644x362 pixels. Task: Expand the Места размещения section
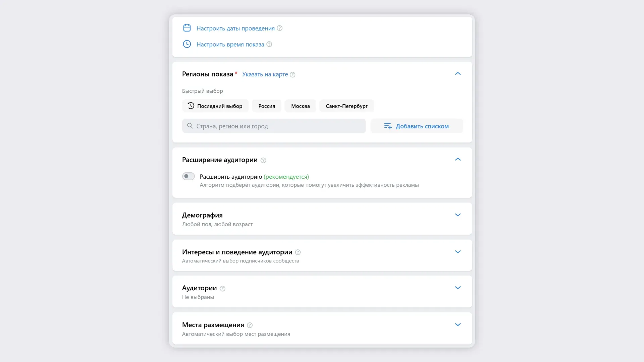pos(458,324)
